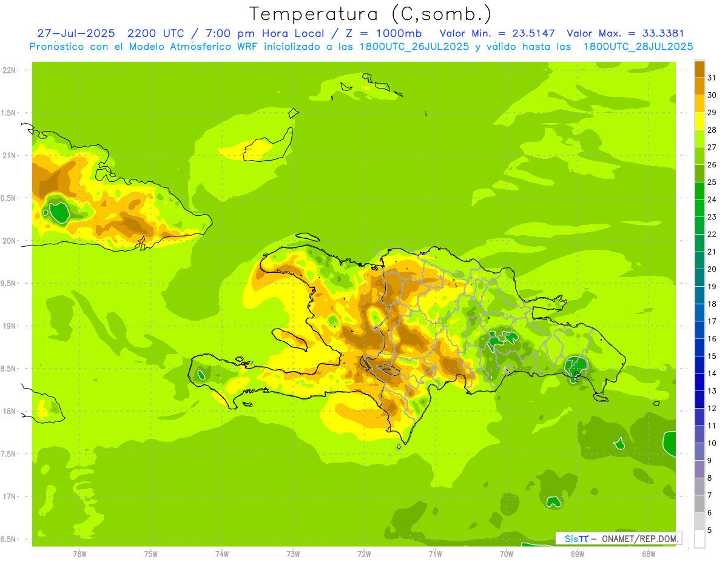This screenshot has height=562, width=728.
Task: Click the 71W longitude axis label
Action: pyautogui.click(x=435, y=554)
